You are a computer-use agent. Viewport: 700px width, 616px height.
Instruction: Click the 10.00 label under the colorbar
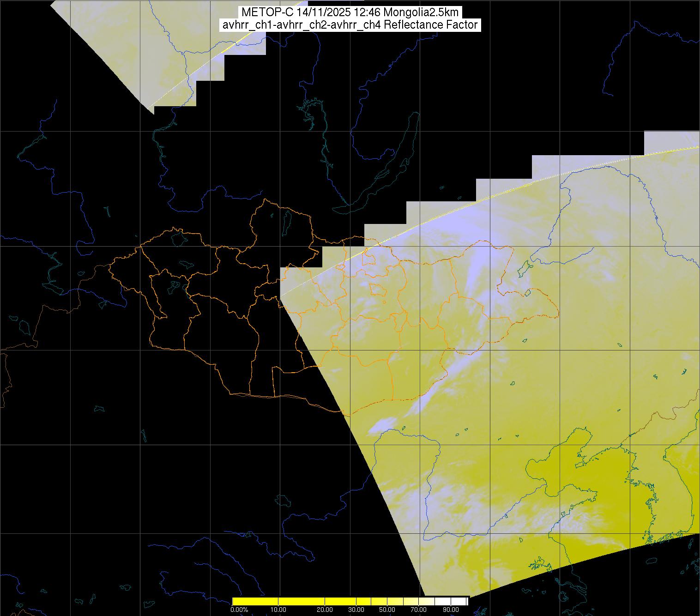tap(278, 610)
